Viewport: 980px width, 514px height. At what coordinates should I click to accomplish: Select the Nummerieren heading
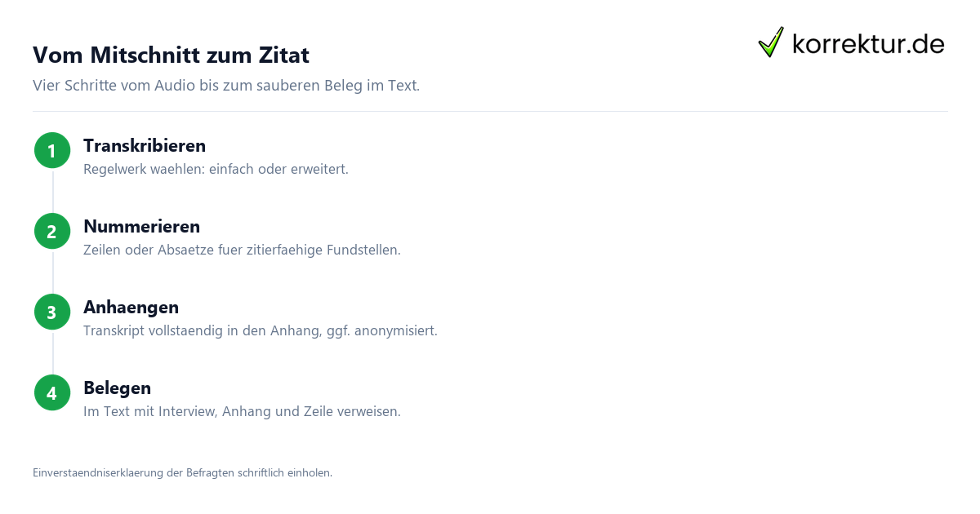point(141,226)
